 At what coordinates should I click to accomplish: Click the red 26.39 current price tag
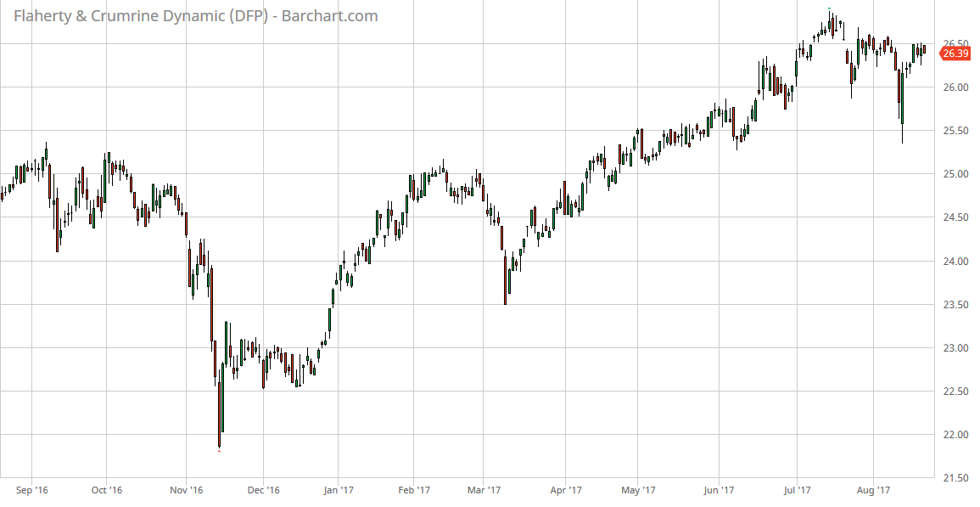click(955, 54)
